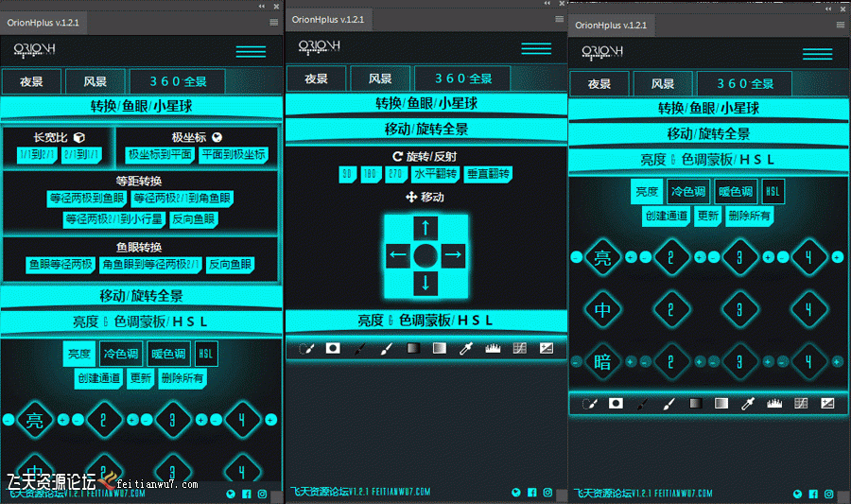Click the up arrow in middle panel's move pad
This screenshot has height=504, width=851.
(425, 228)
